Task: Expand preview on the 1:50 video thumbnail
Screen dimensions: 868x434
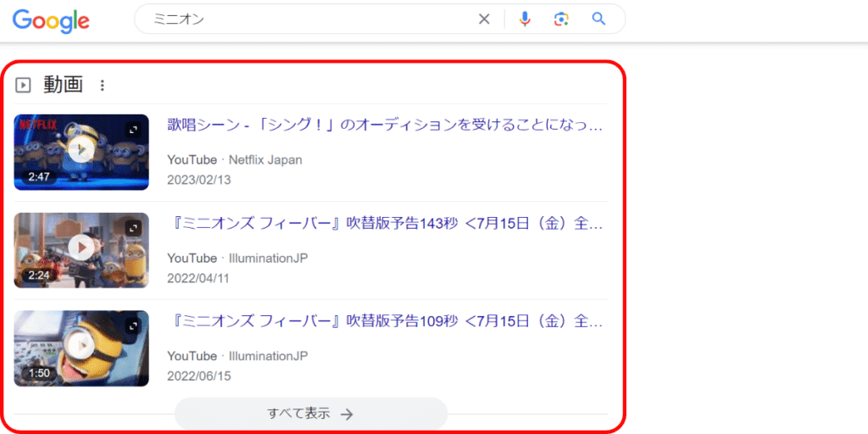Action: click(x=133, y=326)
